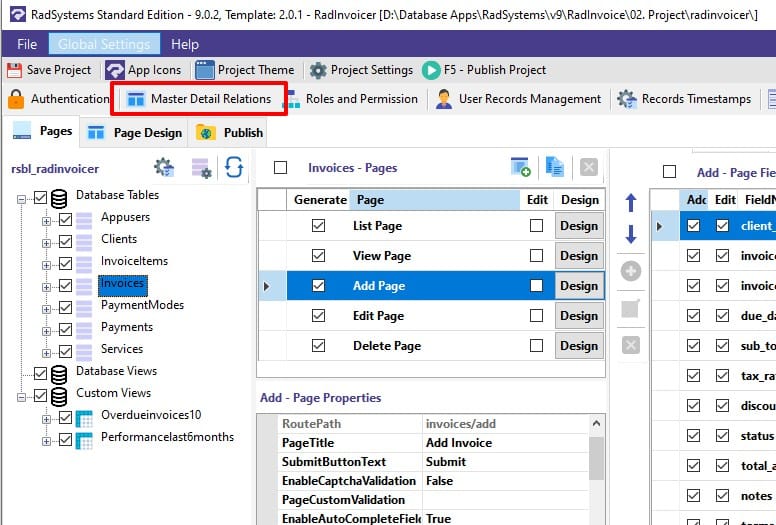Toggle Generate checkbox for List Page
This screenshot has height=525, width=776.
[x=319, y=226]
